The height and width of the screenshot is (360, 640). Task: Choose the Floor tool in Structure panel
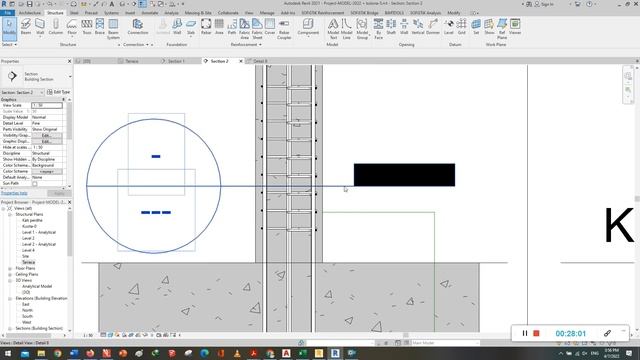(72, 27)
